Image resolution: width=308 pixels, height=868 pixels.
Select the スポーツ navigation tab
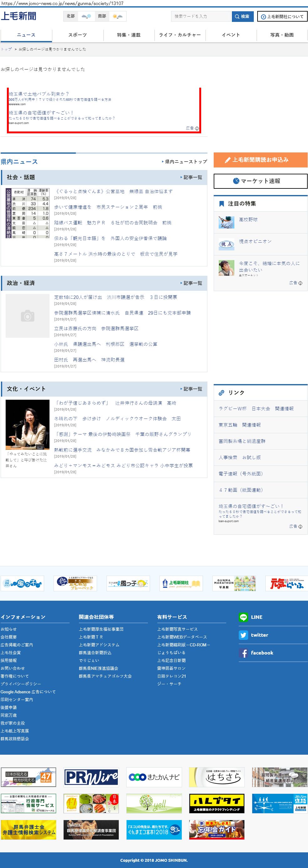pyautogui.click(x=78, y=35)
